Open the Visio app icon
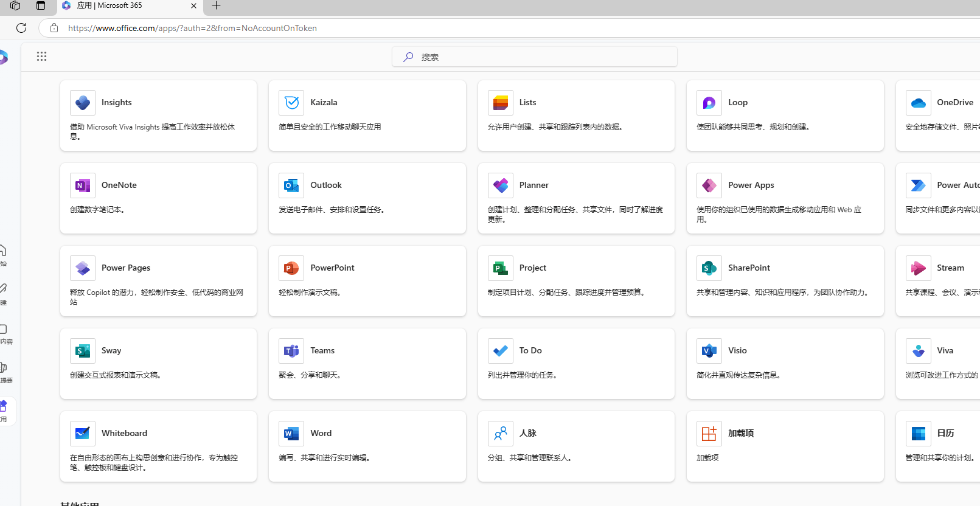 [x=709, y=351]
